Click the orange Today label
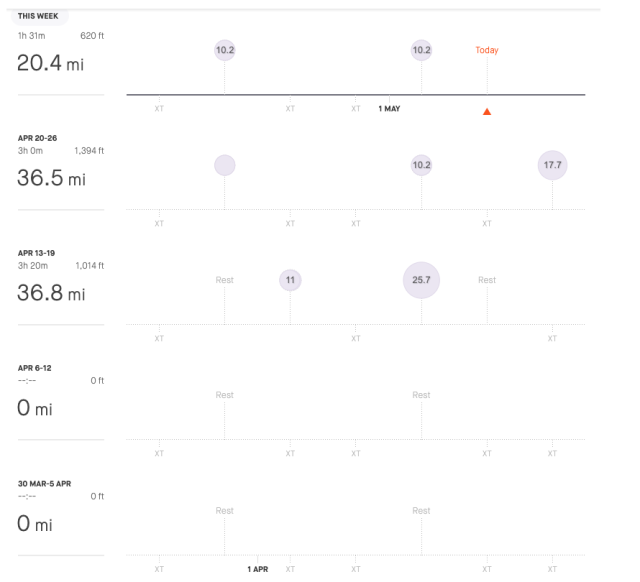The image size is (640, 582). (x=487, y=50)
